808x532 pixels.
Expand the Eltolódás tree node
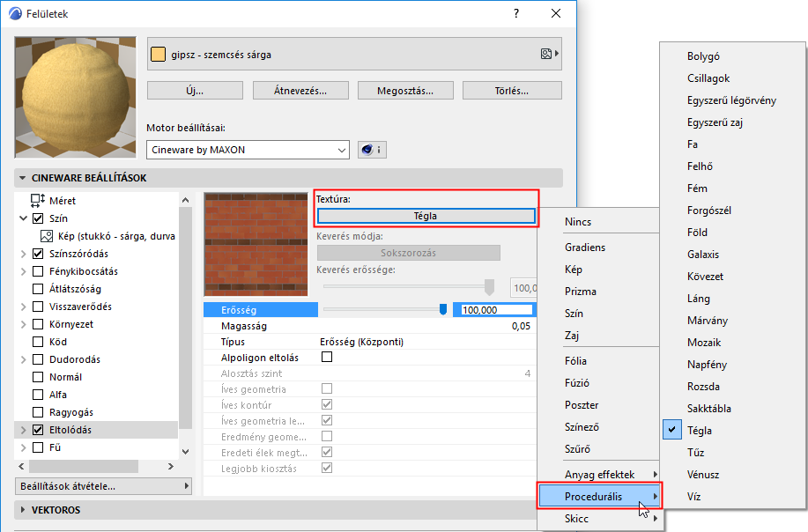[23, 430]
